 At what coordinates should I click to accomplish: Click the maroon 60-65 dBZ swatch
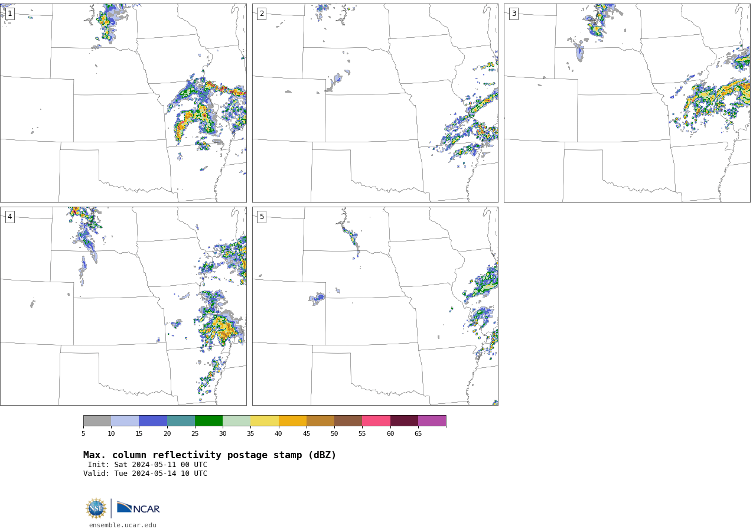pyautogui.click(x=404, y=420)
